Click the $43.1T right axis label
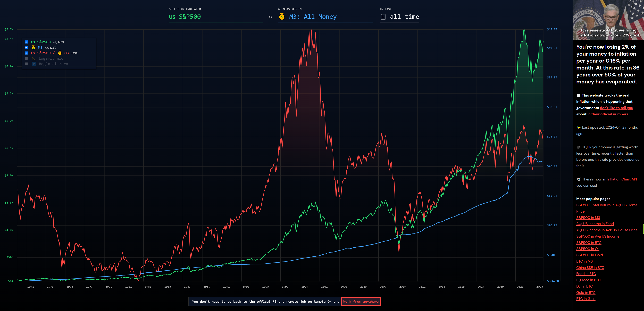Image resolution: width=644 pixels, height=311 pixels. pyautogui.click(x=552, y=29)
